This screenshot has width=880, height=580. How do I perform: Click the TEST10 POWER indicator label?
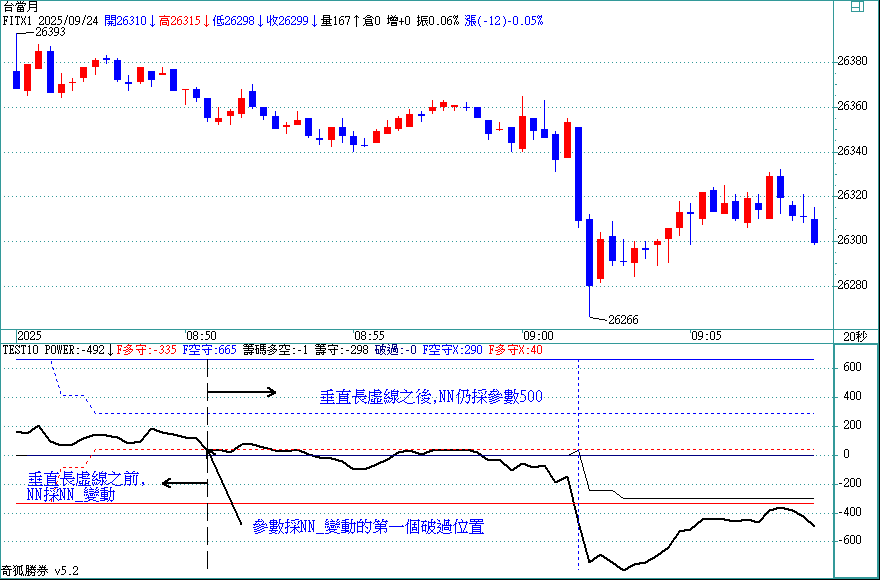[x=53, y=350]
